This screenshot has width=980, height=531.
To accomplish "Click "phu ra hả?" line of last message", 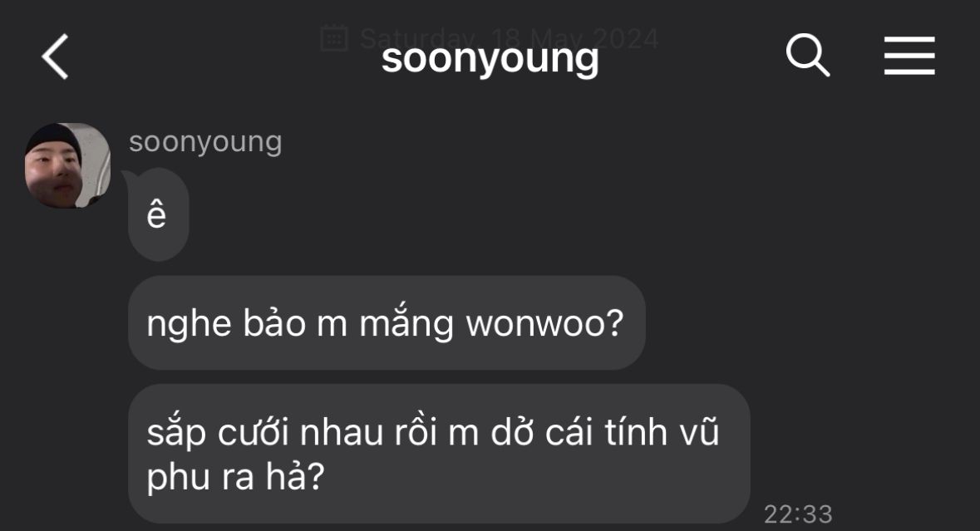I will 235,477.
